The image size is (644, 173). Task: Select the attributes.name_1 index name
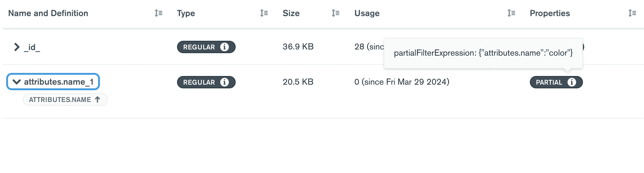pos(59,82)
